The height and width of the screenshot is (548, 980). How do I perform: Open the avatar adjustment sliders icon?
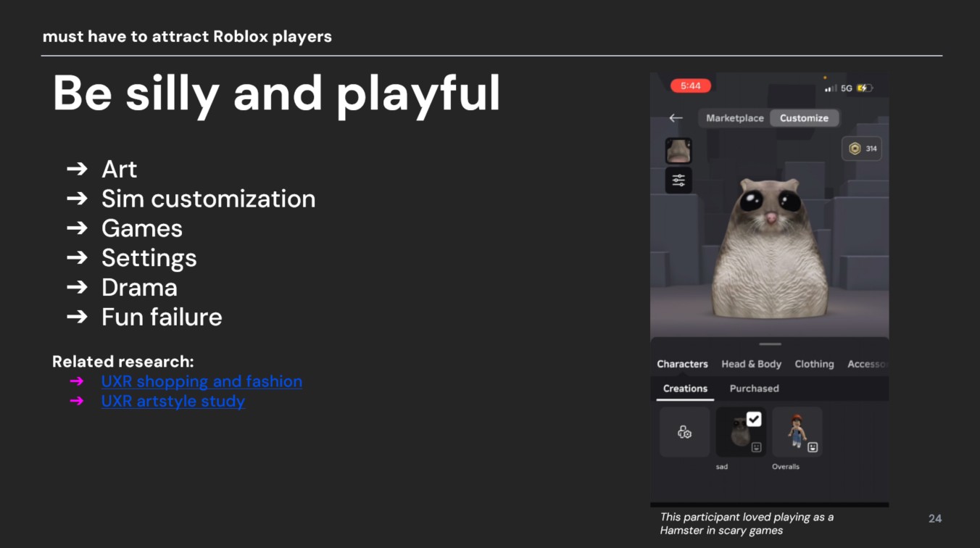[678, 180]
